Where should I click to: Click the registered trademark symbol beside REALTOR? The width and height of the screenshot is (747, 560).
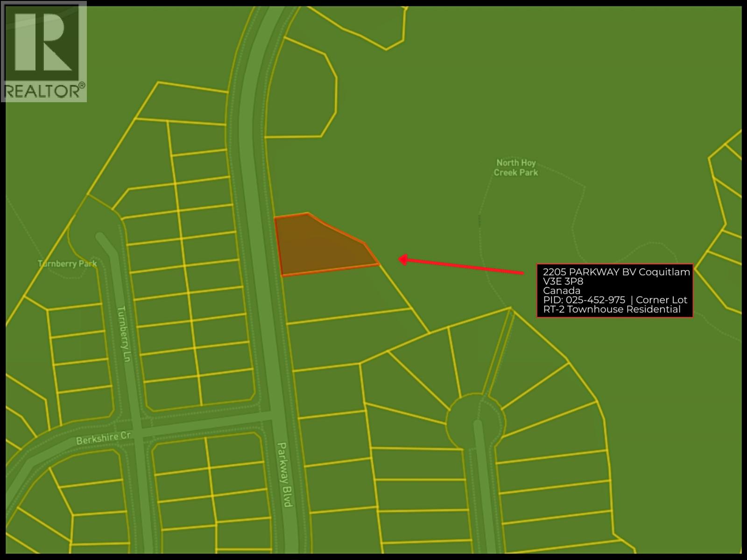click(x=82, y=85)
